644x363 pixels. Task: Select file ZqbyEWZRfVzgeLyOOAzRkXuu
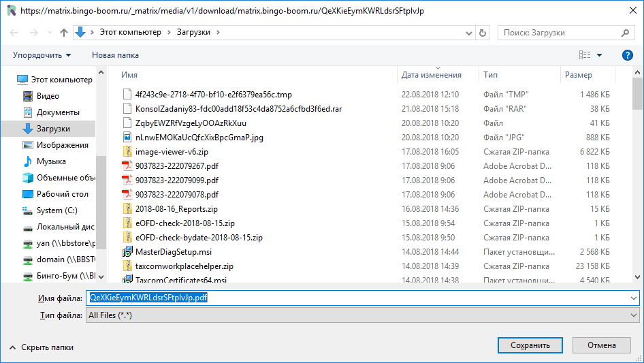point(191,123)
